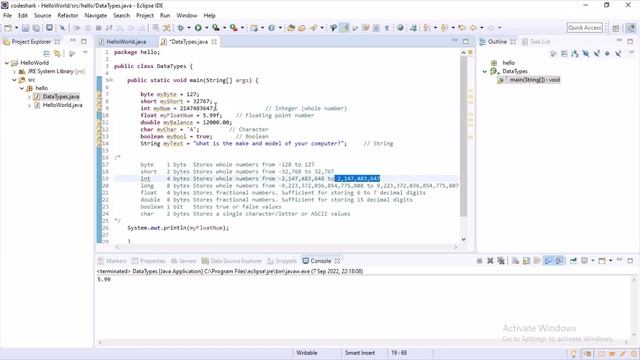Click the green Run button in toolbar

tap(198, 28)
